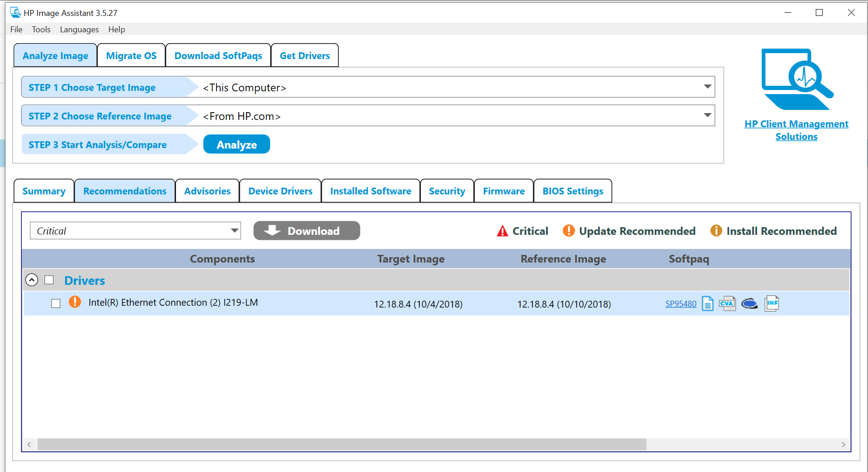Click the warning indicator on the Intel Ethernet row

click(x=75, y=302)
